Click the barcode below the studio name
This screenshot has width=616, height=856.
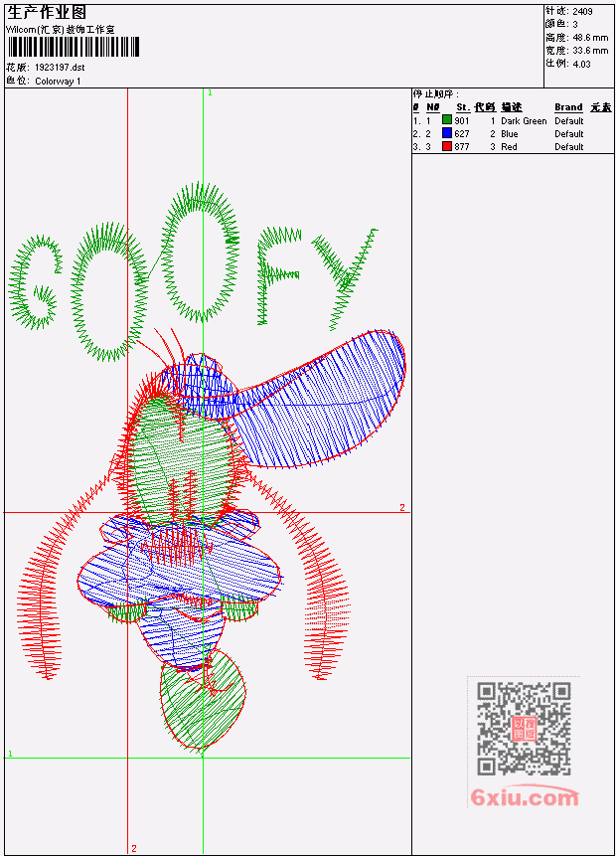click(74, 47)
